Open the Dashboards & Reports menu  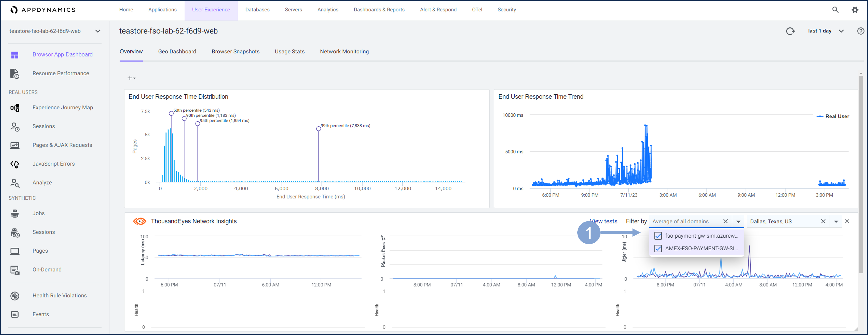tap(379, 10)
